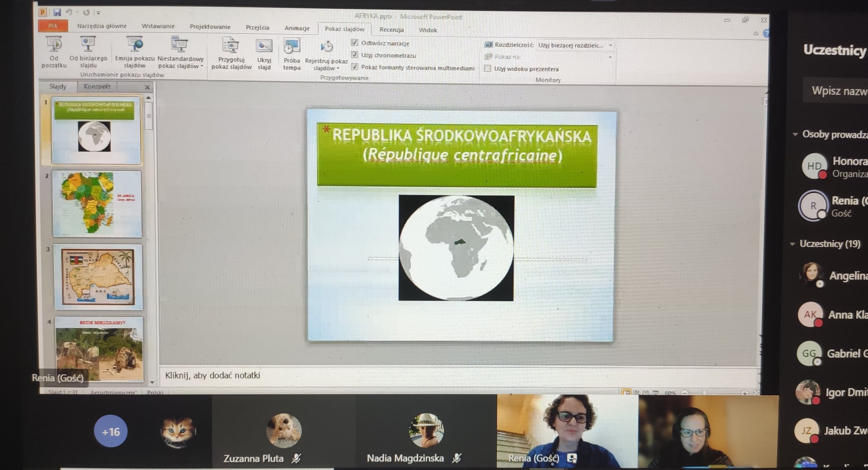The image size is (868, 470).
Task: Launch Próba tempa rehearsal icon
Action: [x=291, y=47]
